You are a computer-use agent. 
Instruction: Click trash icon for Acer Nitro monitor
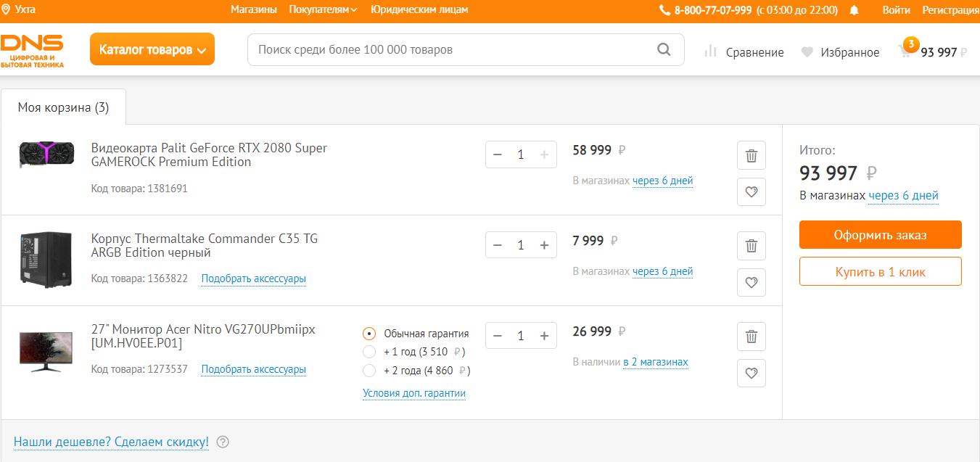[x=752, y=337]
